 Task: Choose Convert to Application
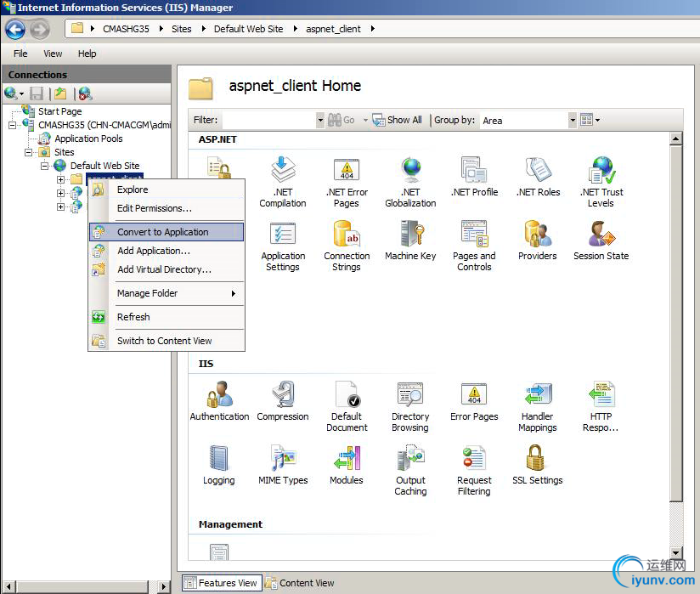pyautogui.click(x=167, y=232)
